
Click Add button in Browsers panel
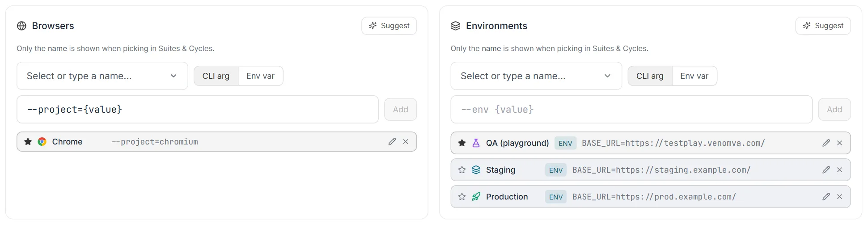point(401,110)
